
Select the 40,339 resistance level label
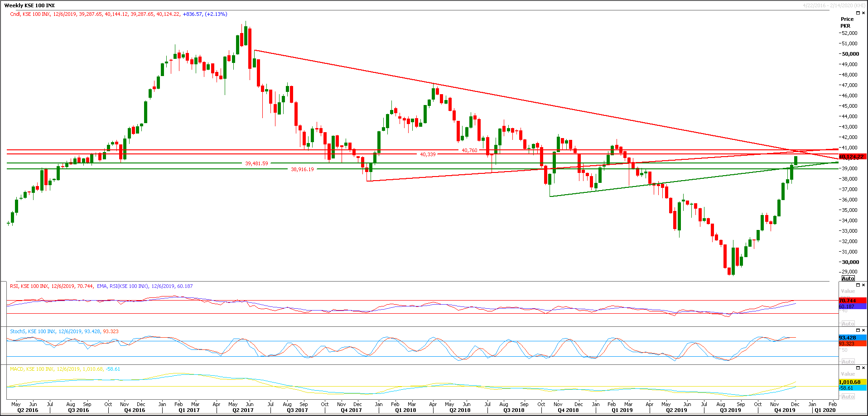(428, 154)
